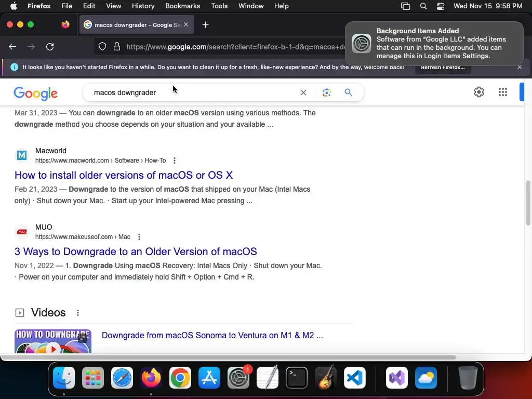Open the Apple menu
Image resolution: width=532 pixels, height=399 pixels.
14,6
